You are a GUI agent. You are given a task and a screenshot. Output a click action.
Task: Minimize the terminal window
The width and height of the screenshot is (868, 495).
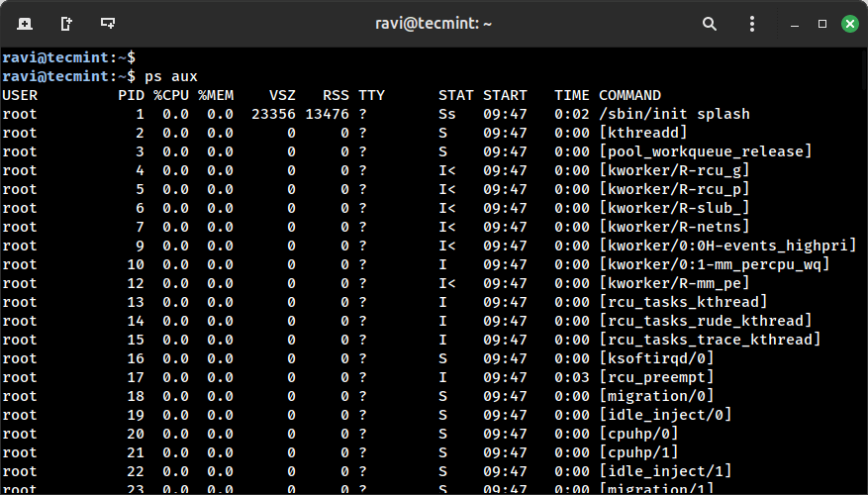click(795, 23)
